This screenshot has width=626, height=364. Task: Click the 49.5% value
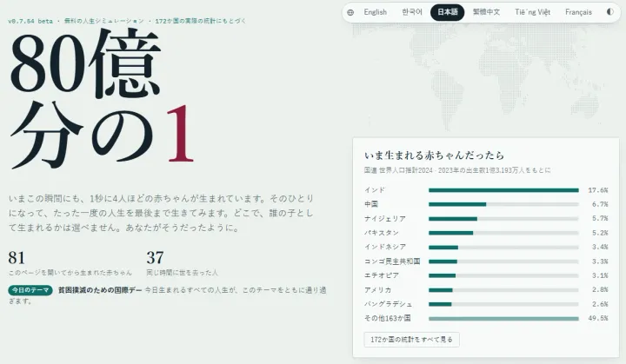597,319
